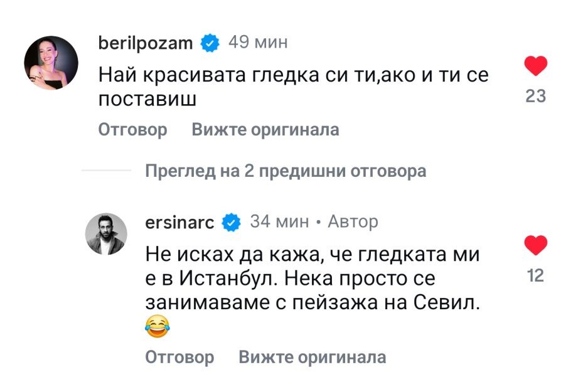578x392 pixels.
Task: Click the "49 мин" timestamp
Action: pyautogui.click(x=258, y=43)
